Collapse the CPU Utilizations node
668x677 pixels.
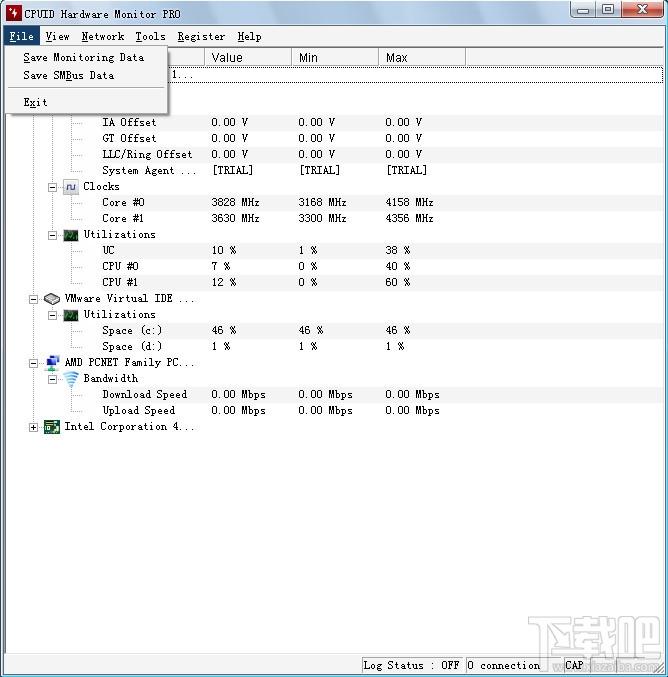point(52,235)
